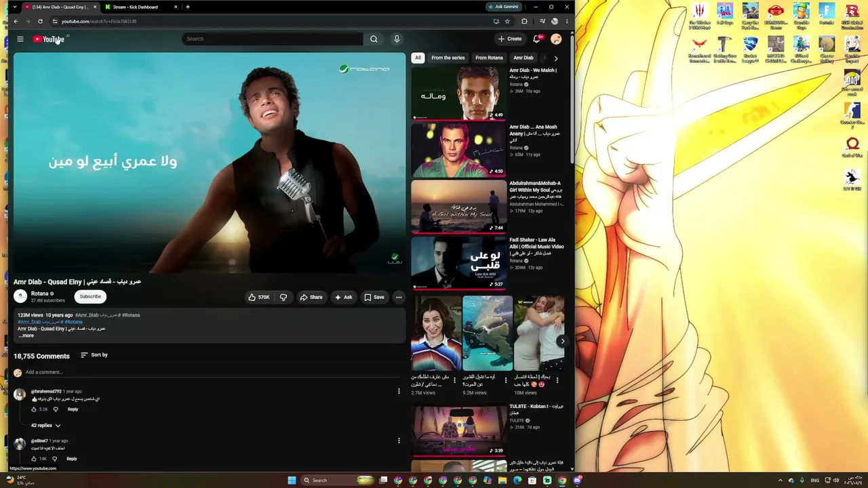Open the Rocket League desktop shortcut
868x488 pixels.
click(750, 49)
